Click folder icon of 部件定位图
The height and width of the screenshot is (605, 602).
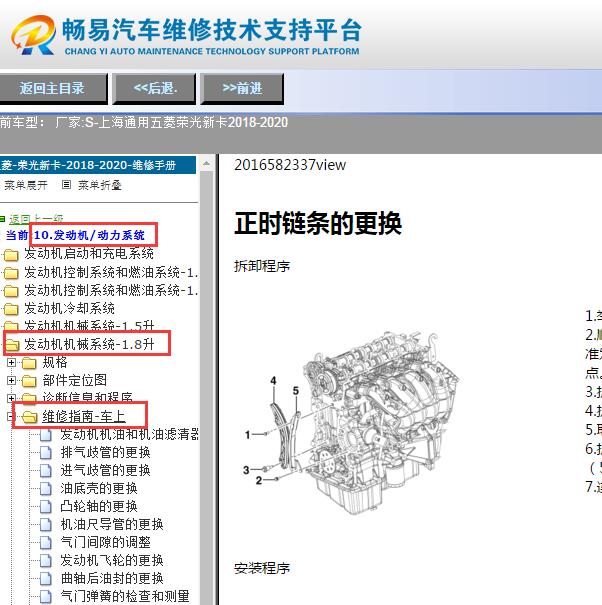pyautogui.click(x=29, y=381)
